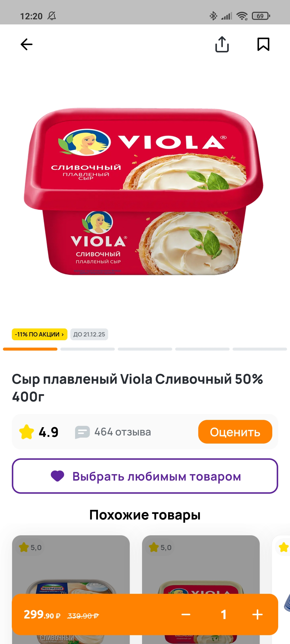Increase quantity with plus button
Viewport: 290px width, 644px height.
258,614
